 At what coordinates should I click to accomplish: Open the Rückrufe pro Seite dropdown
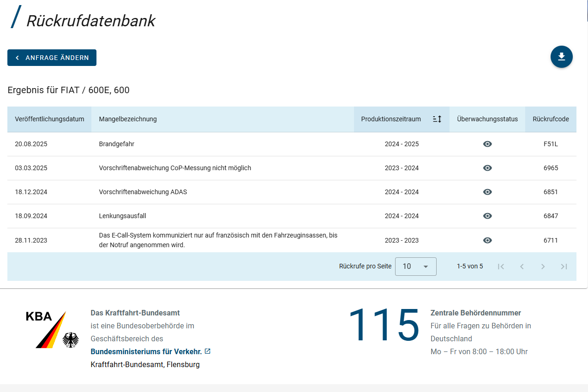(415, 267)
